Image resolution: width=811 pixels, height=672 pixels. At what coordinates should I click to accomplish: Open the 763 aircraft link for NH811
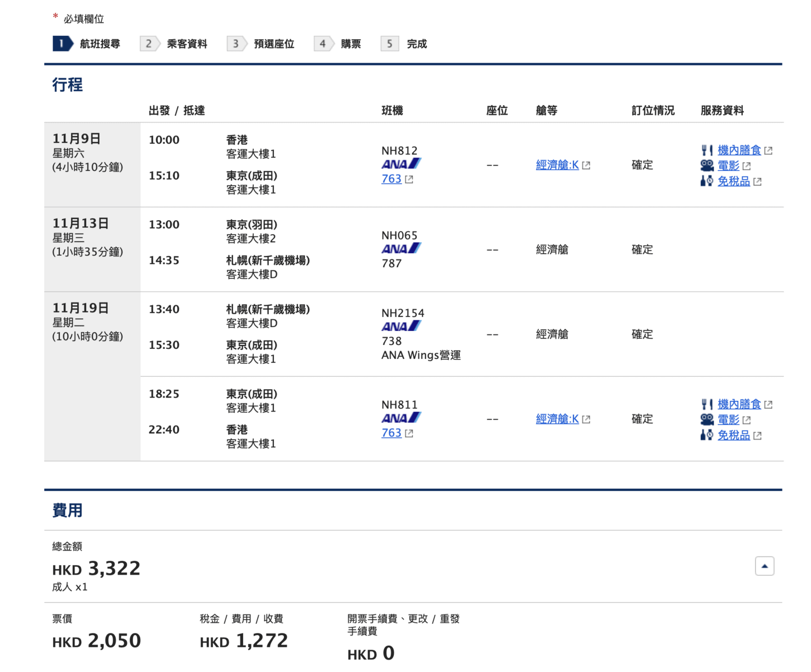(x=391, y=433)
